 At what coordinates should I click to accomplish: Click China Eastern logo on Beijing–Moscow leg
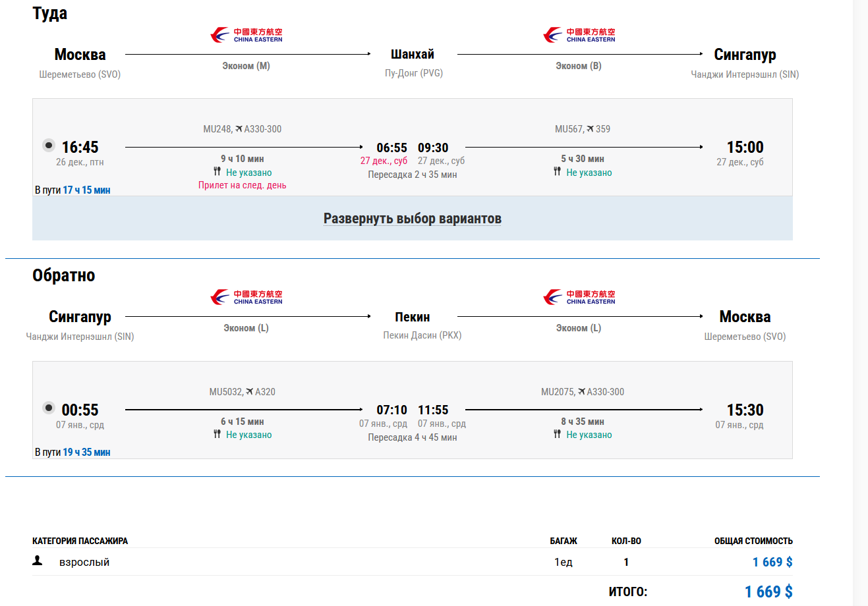[x=579, y=297]
